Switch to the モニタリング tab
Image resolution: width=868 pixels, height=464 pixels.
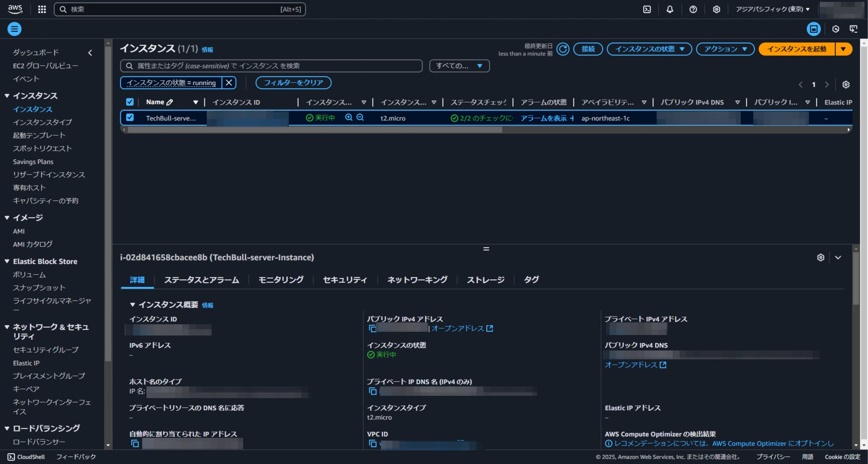[x=281, y=280]
